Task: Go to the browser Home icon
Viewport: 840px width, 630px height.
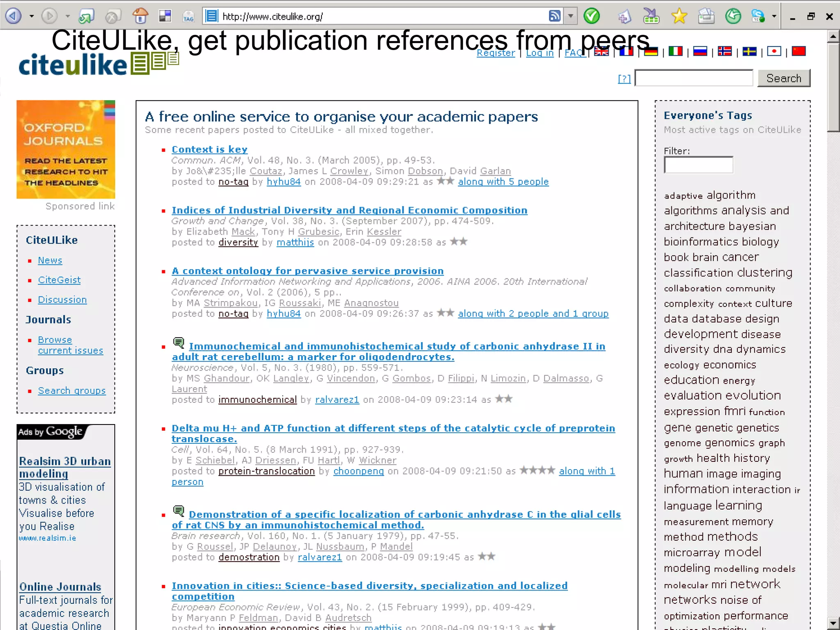Action: click(x=141, y=16)
